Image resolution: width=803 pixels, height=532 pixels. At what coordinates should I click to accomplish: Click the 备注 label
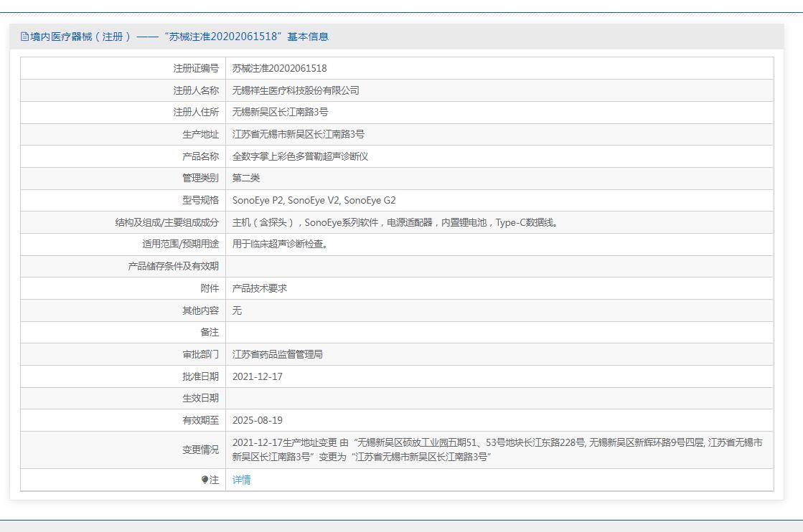[x=210, y=333]
